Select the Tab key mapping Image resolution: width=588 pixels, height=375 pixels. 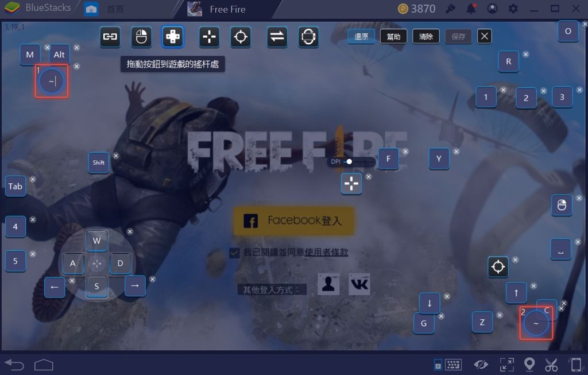click(x=16, y=187)
